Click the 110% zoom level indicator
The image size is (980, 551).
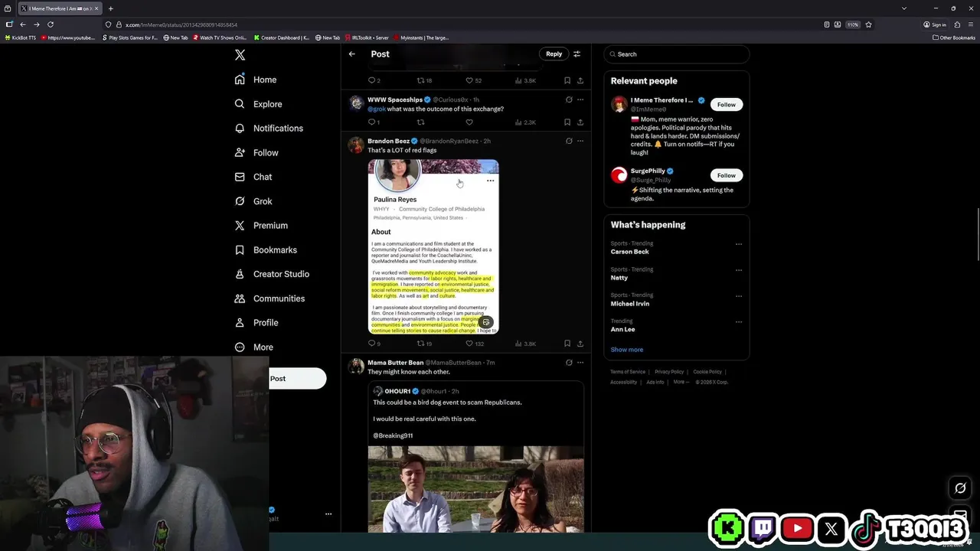coord(852,24)
